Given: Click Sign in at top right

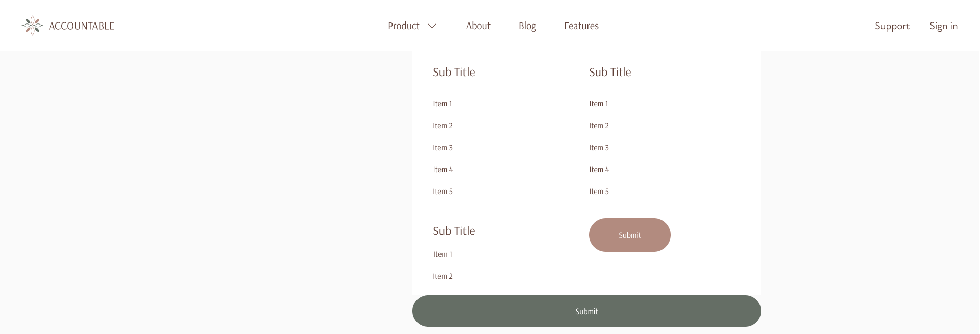Looking at the screenshot, I should coord(943,26).
